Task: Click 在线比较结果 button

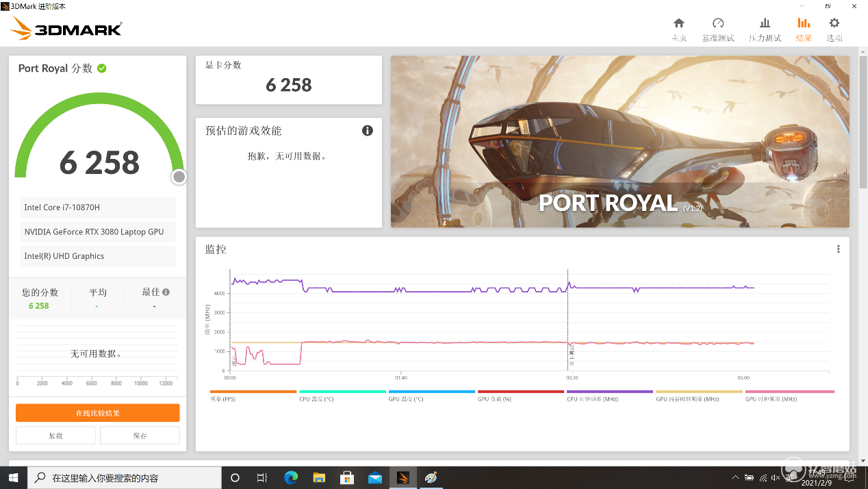Action: click(x=98, y=413)
